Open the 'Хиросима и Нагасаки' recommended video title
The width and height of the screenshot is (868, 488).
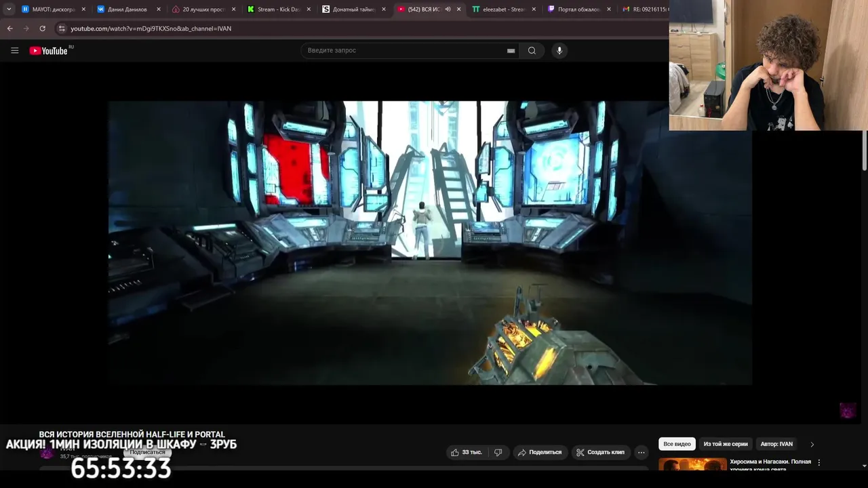770,465
